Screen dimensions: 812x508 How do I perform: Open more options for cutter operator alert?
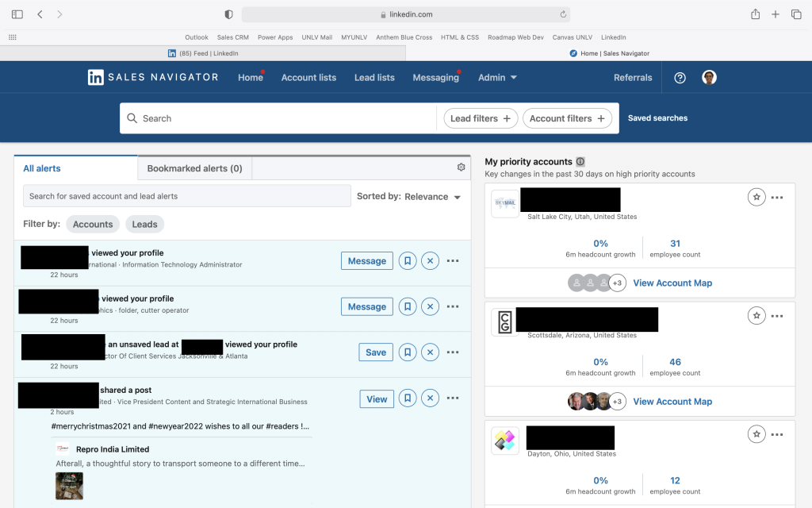pos(453,306)
